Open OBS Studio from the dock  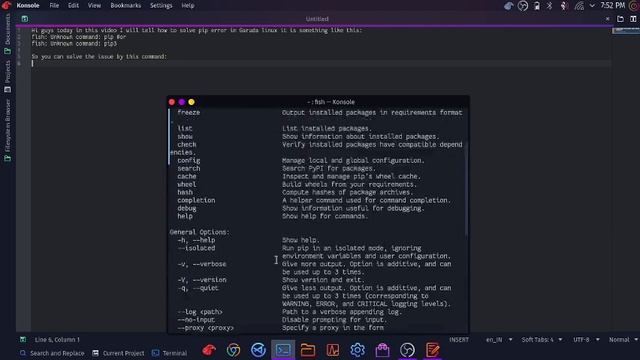click(407, 350)
